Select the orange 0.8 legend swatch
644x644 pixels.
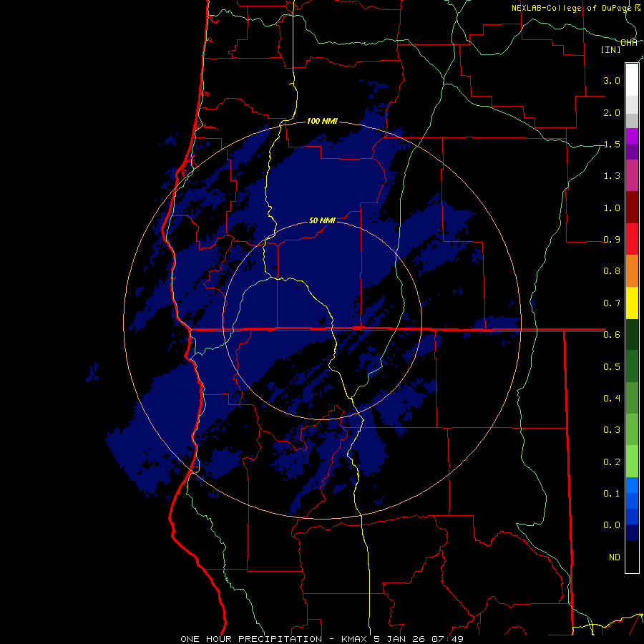click(632, 271)
